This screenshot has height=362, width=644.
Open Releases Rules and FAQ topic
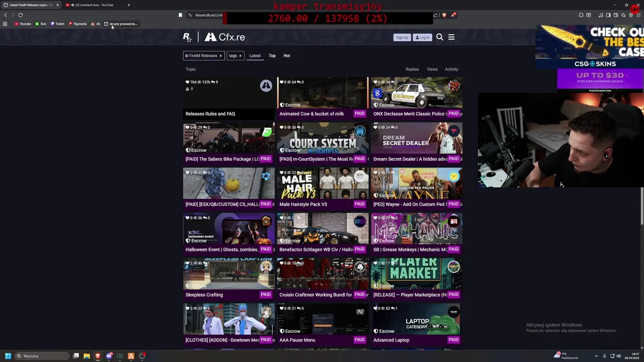tap(210, 114)
